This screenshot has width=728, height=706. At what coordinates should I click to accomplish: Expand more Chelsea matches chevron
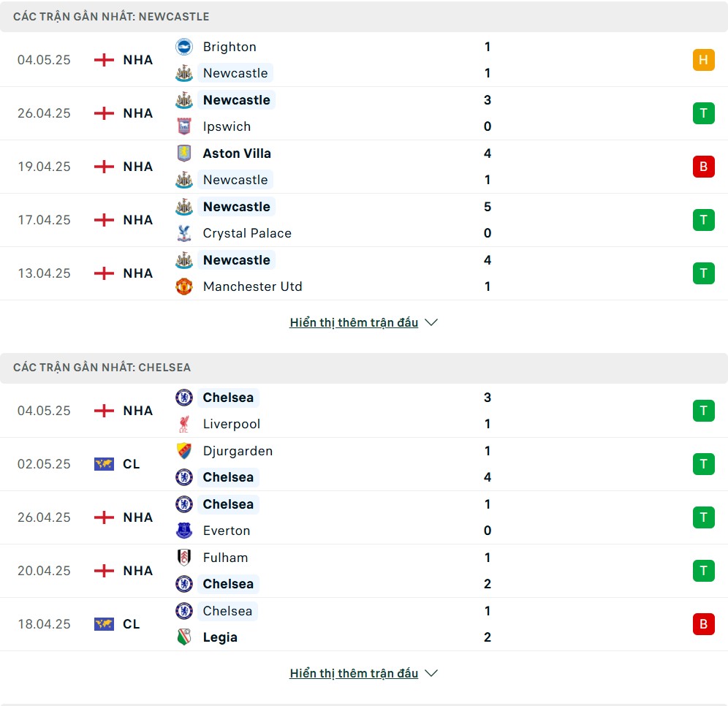pyautogui.click(x=431, y=674)
